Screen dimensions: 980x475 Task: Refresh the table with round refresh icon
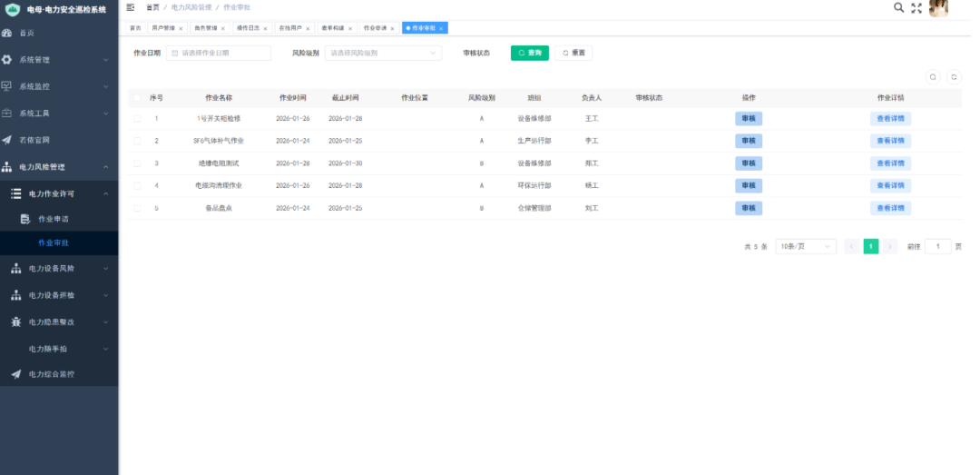point(954,77)
